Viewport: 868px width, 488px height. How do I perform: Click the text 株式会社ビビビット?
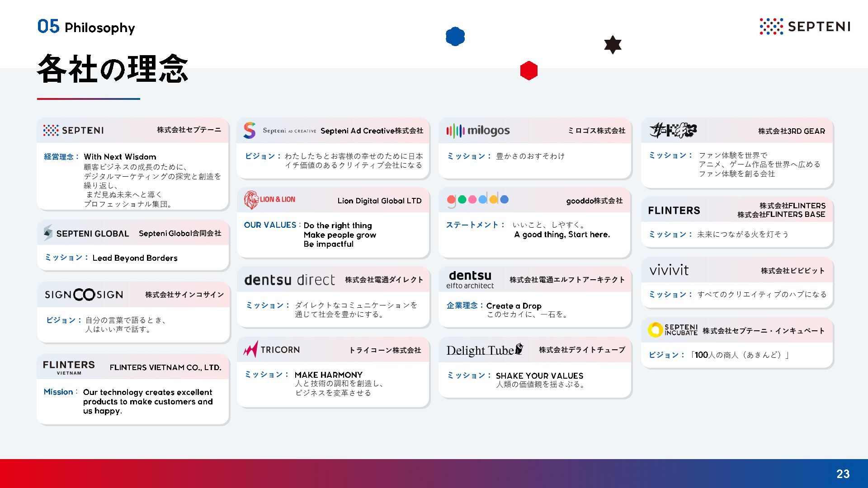(x=793, y=271)
